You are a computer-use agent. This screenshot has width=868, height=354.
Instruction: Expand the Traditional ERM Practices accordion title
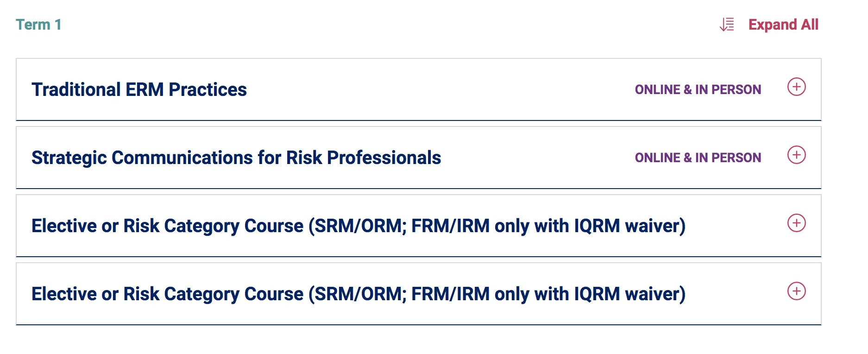[x=139, y=89]
